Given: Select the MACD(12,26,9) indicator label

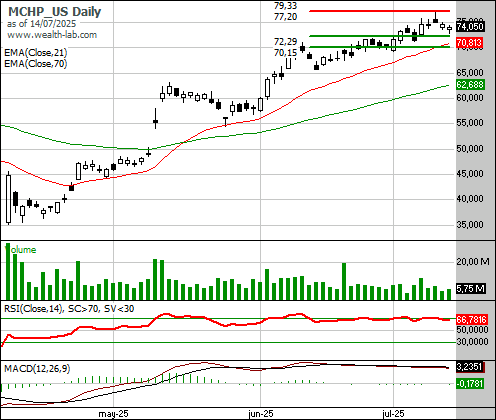Looking at the screenshot, I should click(x=37, y=368).
